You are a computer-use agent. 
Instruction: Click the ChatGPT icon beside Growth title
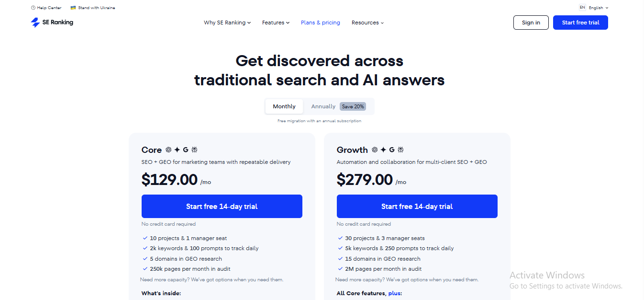click(374, 150)
